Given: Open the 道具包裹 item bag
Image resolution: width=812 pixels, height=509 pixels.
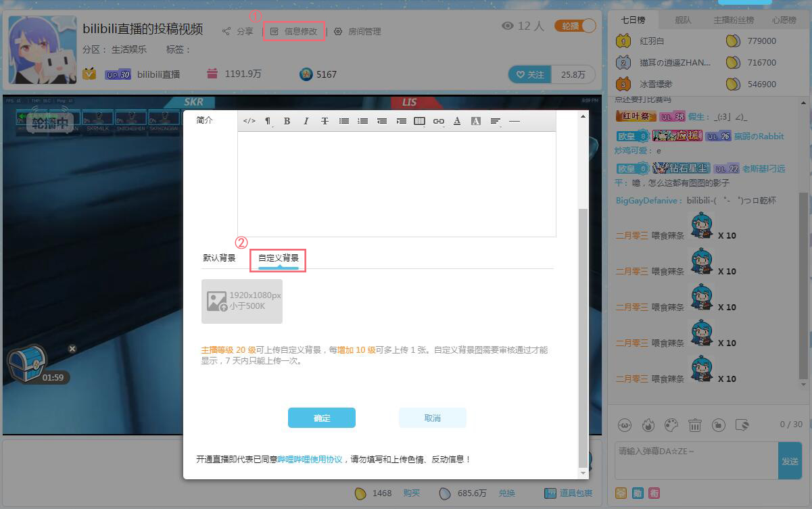Looking at the screenshot, I should [569, 493].
